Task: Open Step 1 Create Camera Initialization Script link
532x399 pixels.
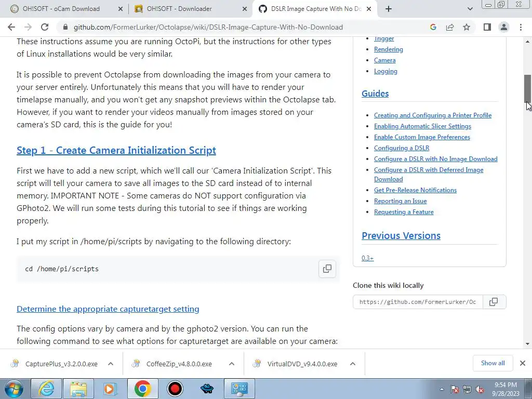Action: tap(116, 150)
